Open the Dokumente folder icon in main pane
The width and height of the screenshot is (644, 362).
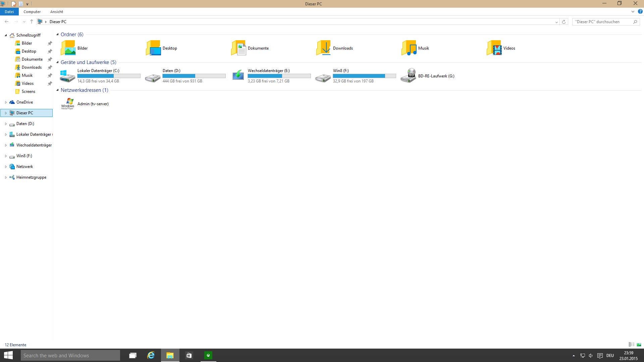point(238,48)
